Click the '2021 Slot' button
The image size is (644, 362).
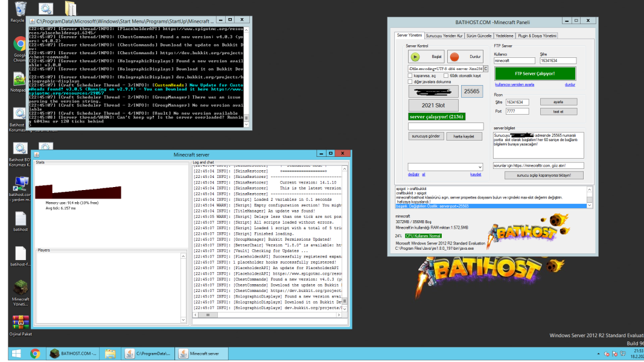pyautogui.click(x=433, y=105)
